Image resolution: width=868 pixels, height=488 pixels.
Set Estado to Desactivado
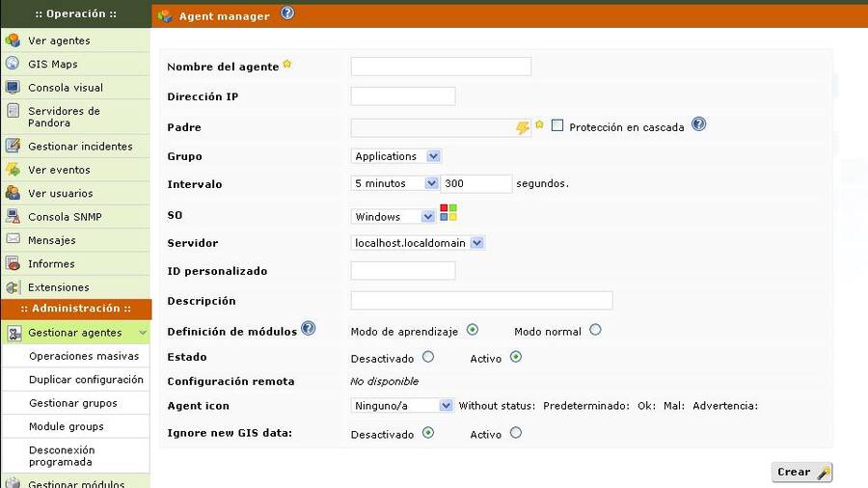[428, 357]
